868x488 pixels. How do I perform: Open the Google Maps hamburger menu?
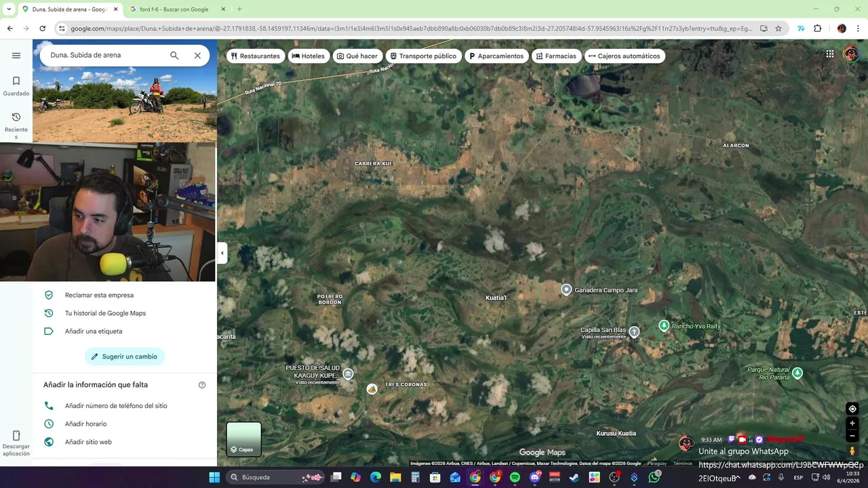click(16, 56)
